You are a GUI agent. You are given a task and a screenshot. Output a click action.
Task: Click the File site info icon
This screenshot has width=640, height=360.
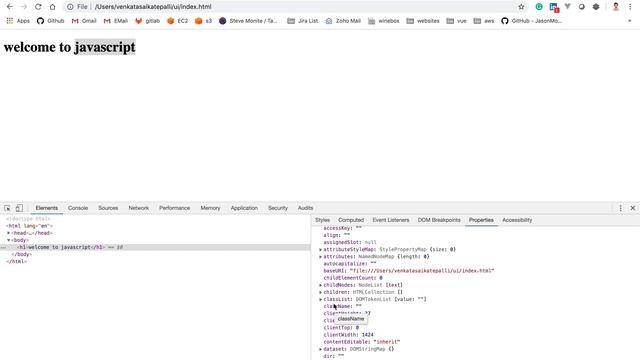[x=77, y=7]
